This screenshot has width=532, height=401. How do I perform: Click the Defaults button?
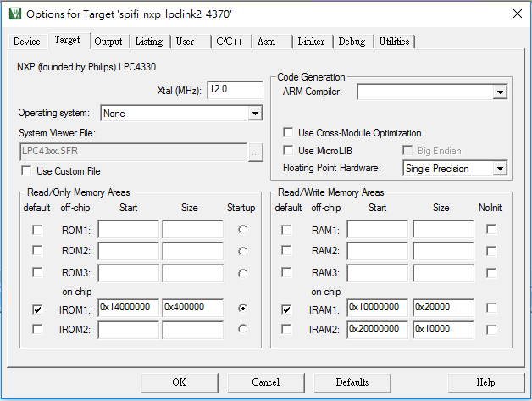[352, 382]
